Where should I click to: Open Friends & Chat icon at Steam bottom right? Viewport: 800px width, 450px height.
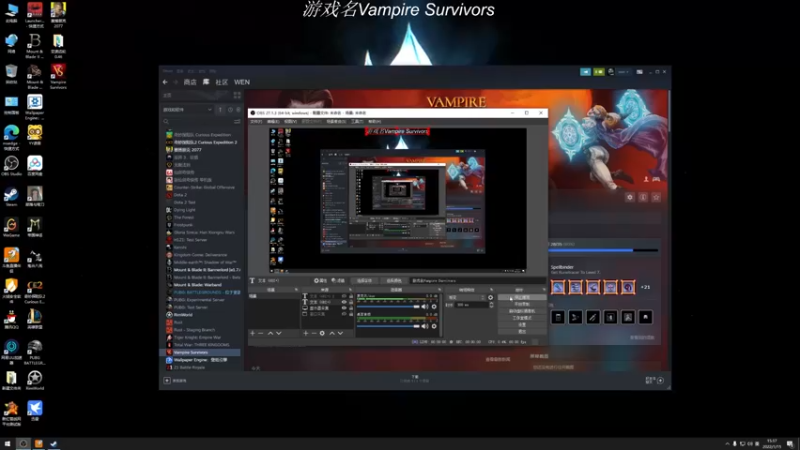(660, 380)
